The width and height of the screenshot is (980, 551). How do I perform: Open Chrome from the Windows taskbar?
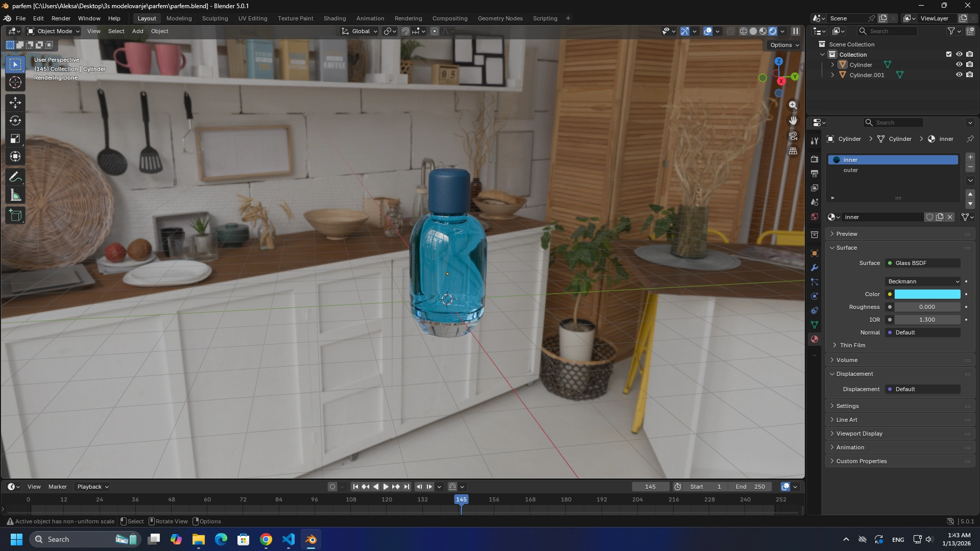coord(266,539)
